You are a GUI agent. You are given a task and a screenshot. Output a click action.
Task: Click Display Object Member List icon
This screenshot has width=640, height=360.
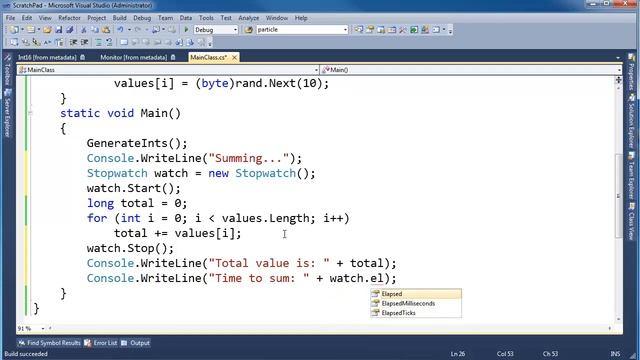(x=14, y=42)
